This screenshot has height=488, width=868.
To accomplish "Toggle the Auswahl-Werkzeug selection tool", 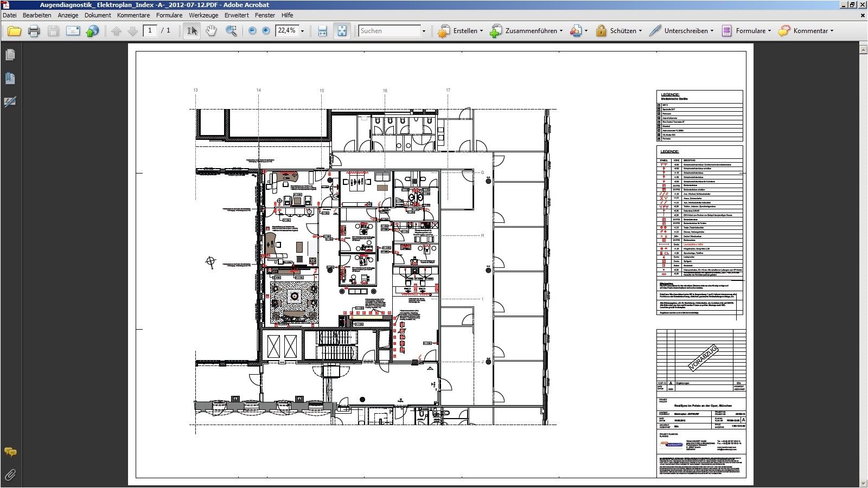I will [x=191, y=31].
